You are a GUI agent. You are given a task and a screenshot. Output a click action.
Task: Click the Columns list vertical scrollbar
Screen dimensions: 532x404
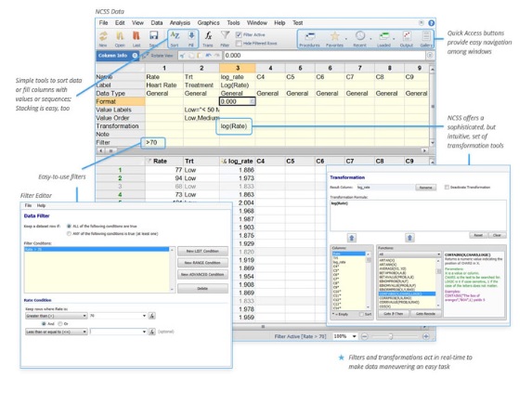(369, 280)
